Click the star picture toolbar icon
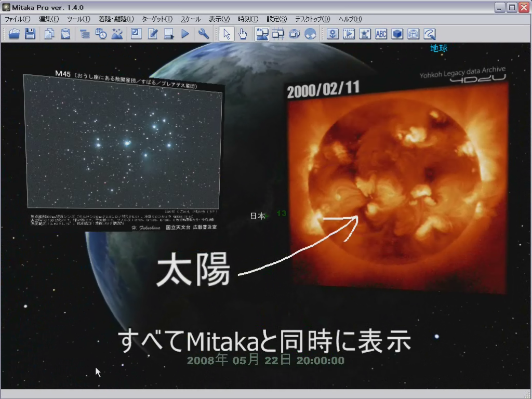 pos(365,34)
